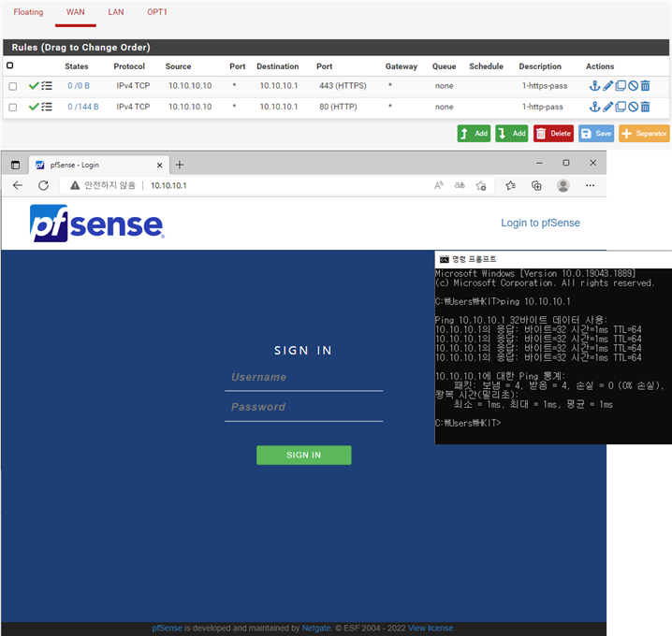Open the Floating rules tab
The width and height of the screenshot is (672, 636).
28,12
